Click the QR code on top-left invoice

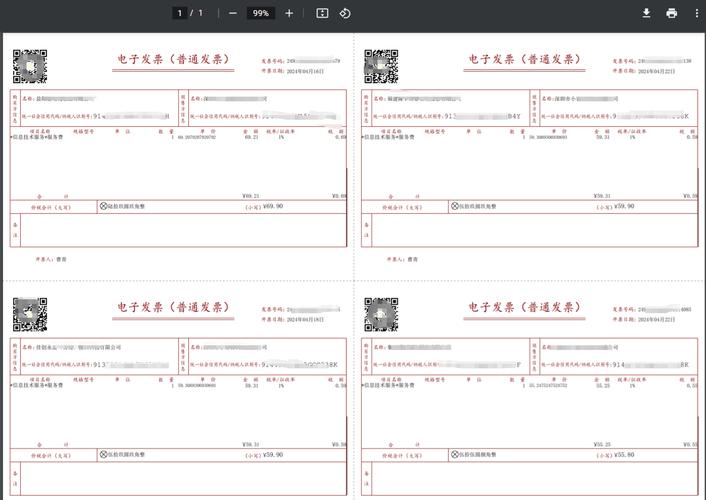pos(29,66)
